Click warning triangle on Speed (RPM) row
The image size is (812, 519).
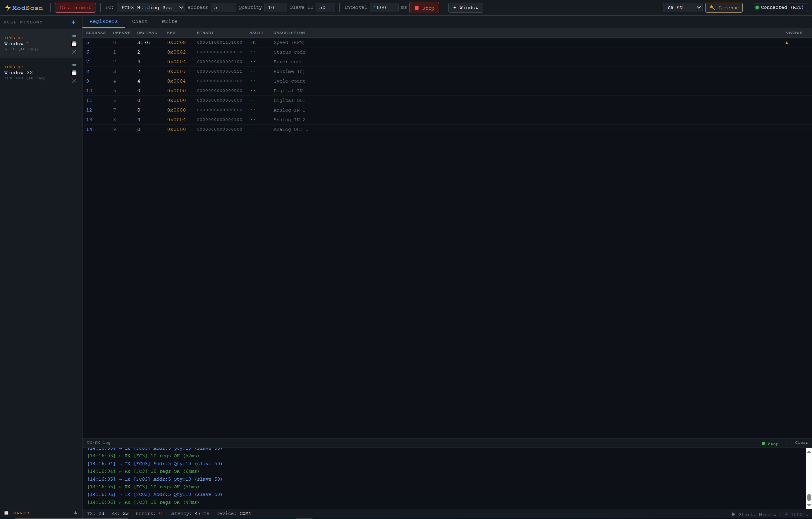tap(786, 42)
